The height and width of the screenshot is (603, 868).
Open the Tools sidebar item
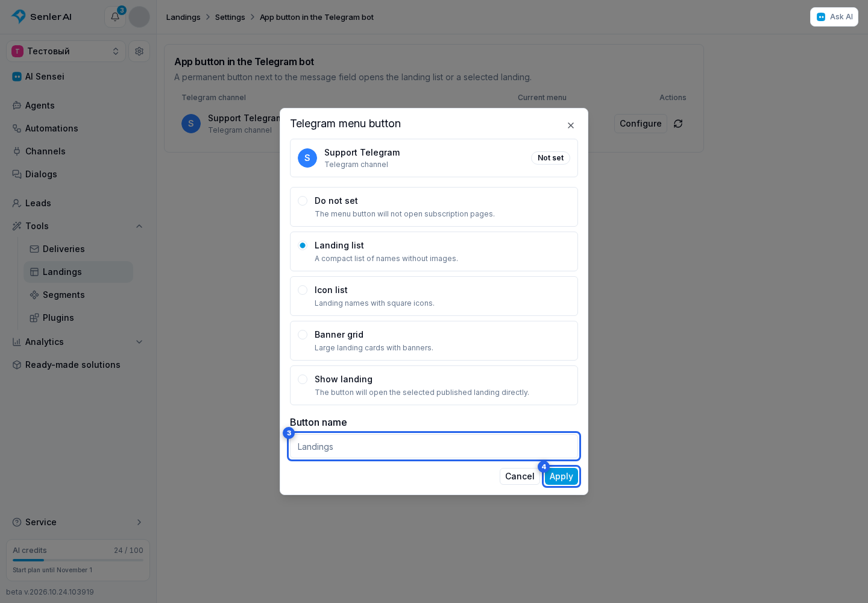coord(78,226)
